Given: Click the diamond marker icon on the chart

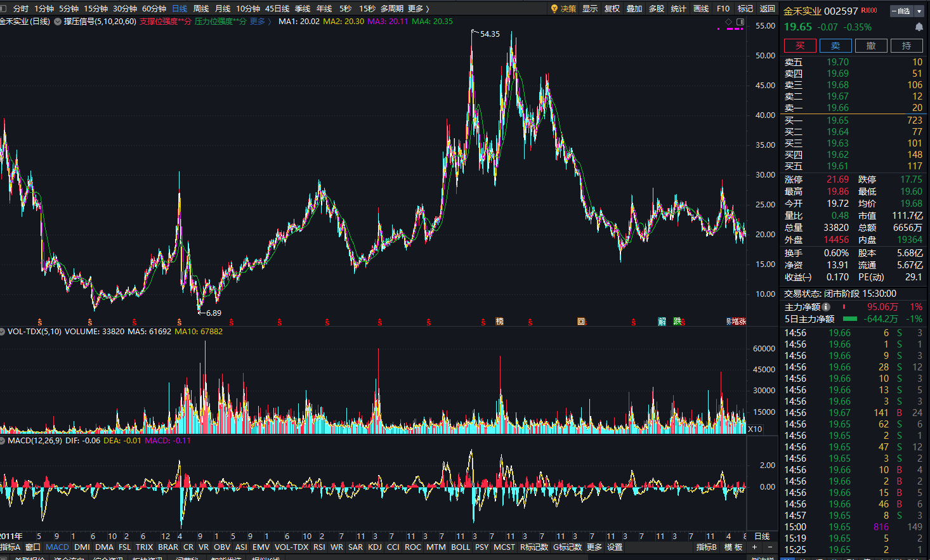Looking at the screenshot, I should tap(729, 22).
